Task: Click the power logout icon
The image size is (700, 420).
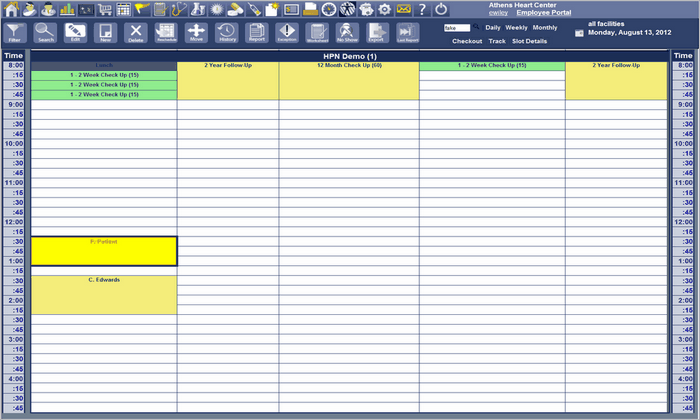Action: (x=441, y=8)
